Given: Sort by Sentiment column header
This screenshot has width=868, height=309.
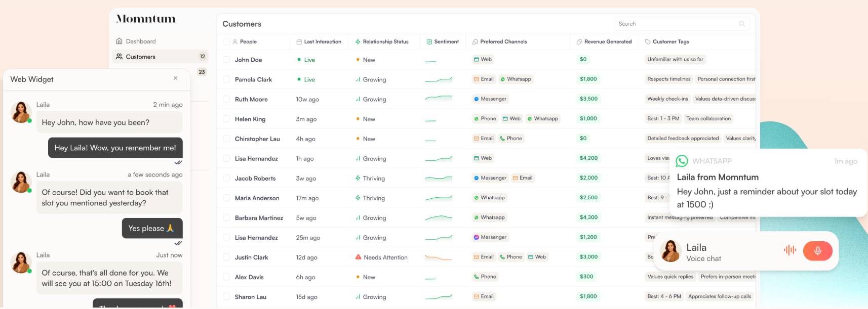Looking at the screenshot, I should click(446, 42).
